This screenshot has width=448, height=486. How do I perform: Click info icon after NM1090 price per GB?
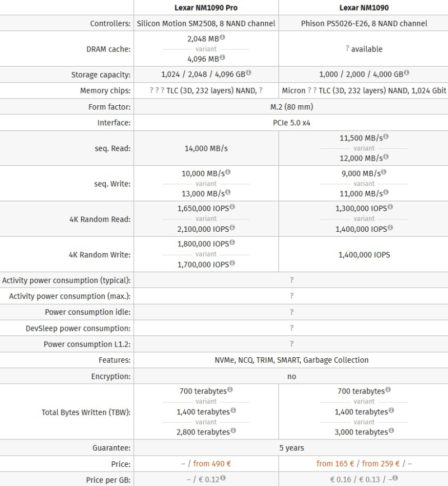[395, 478]
